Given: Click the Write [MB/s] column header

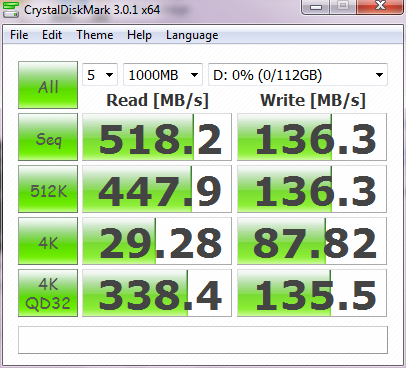Looking at the screenshot, I should (x=313, y=100).
